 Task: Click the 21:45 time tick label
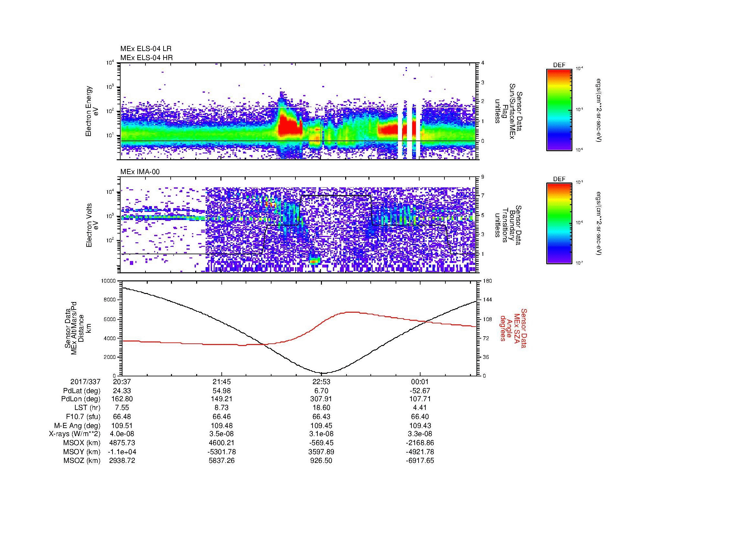pos(222,382)
